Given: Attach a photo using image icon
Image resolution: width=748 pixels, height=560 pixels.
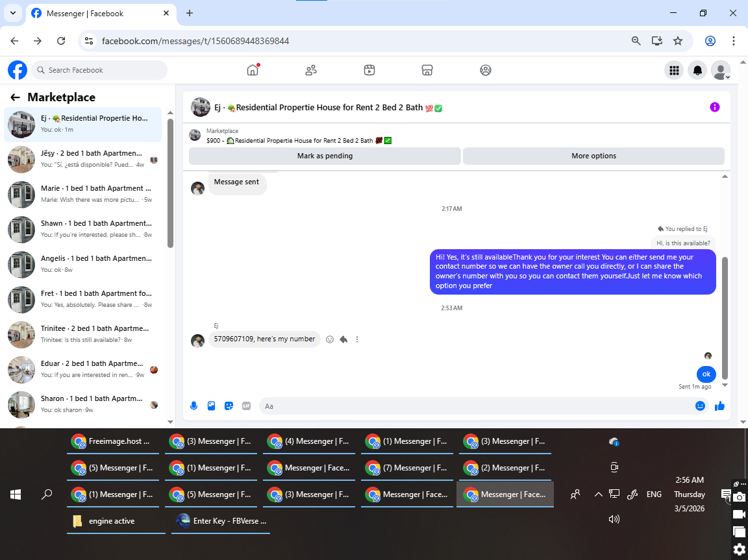Looking at the screenshot, I should 211,406.
